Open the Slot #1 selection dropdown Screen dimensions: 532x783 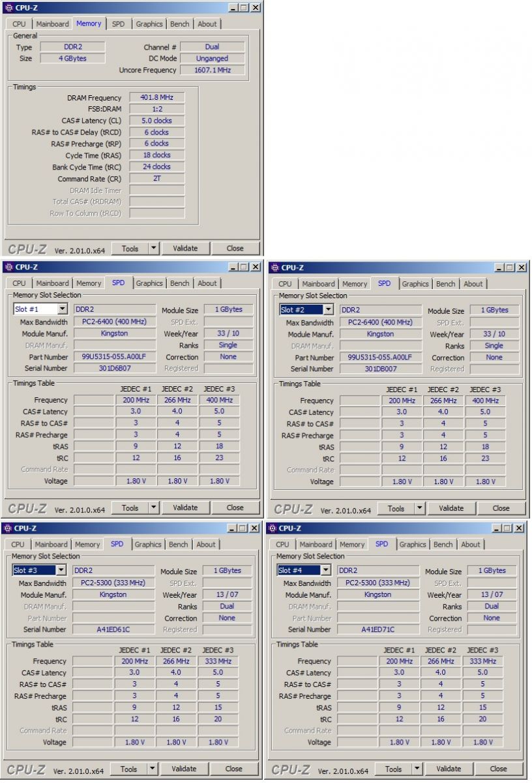[63, 309]
